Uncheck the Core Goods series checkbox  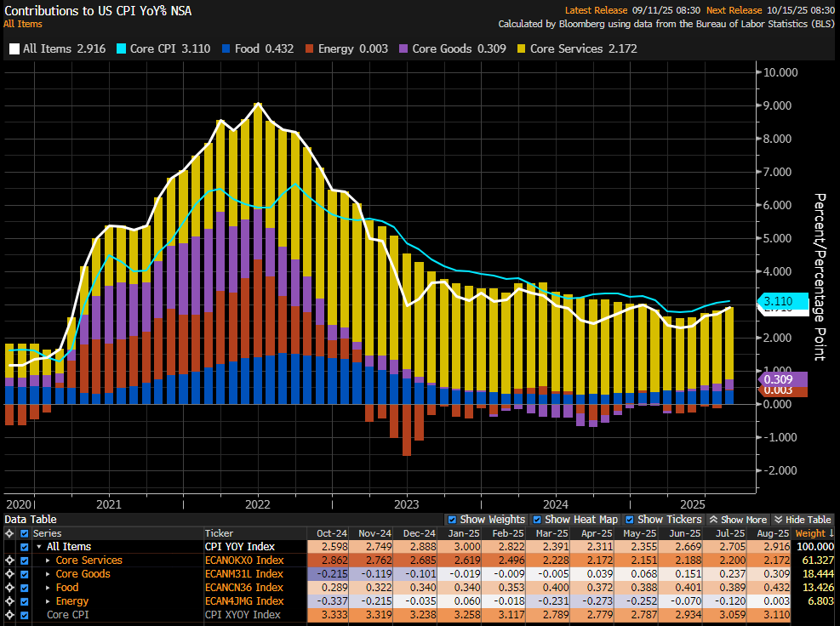coord(24,574)
